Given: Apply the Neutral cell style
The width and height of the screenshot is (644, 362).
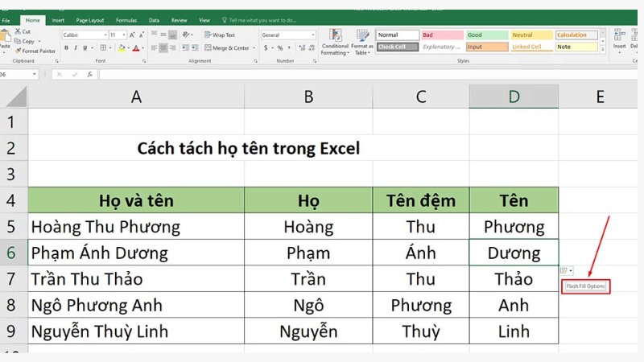Looking at the screenshot, I should pos(531,35).
